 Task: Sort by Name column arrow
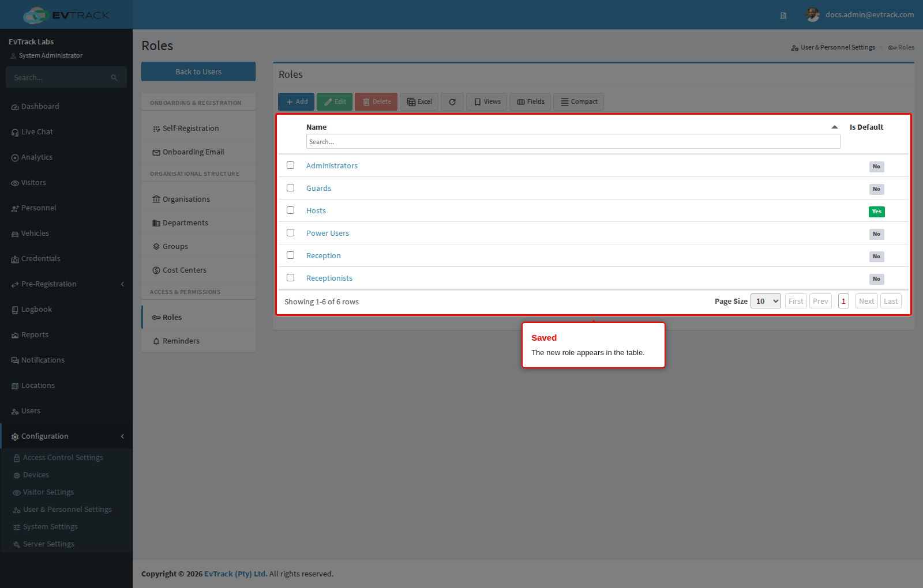[834, 127]
